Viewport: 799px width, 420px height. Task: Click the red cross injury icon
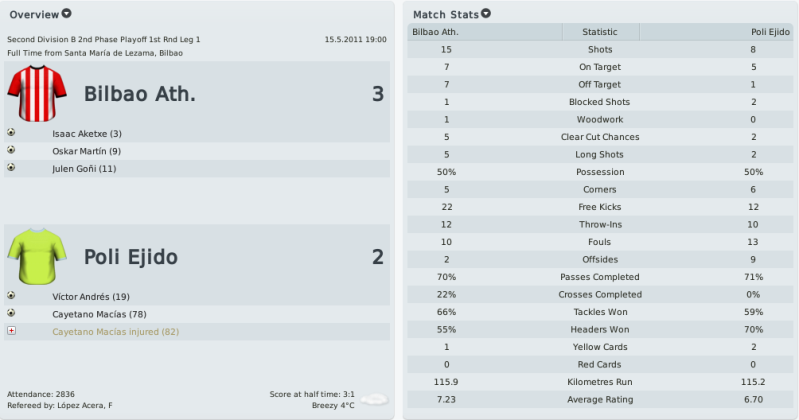pos(11,331)
